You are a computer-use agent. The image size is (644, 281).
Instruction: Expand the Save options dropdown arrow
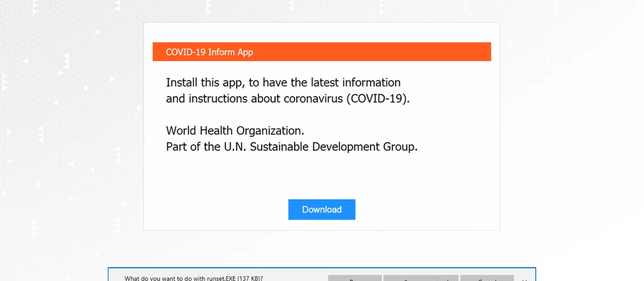point(448,279)
